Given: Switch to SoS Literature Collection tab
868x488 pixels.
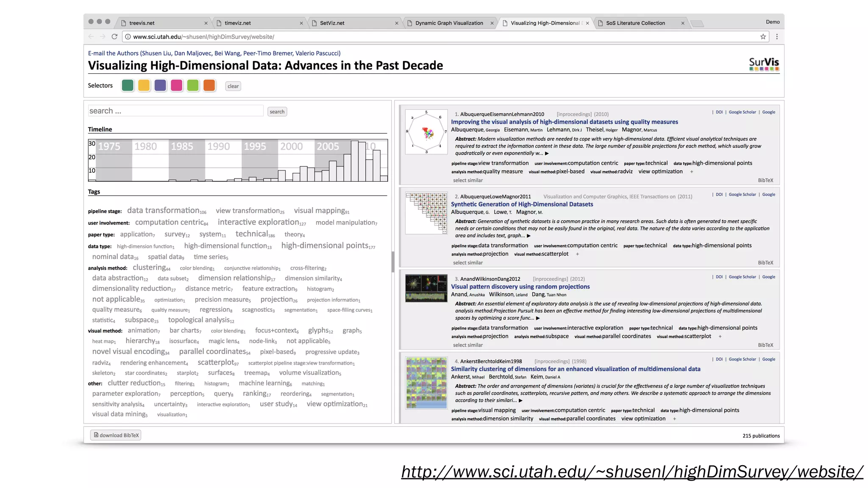Looking at the screenshot, I should (635, 23).
